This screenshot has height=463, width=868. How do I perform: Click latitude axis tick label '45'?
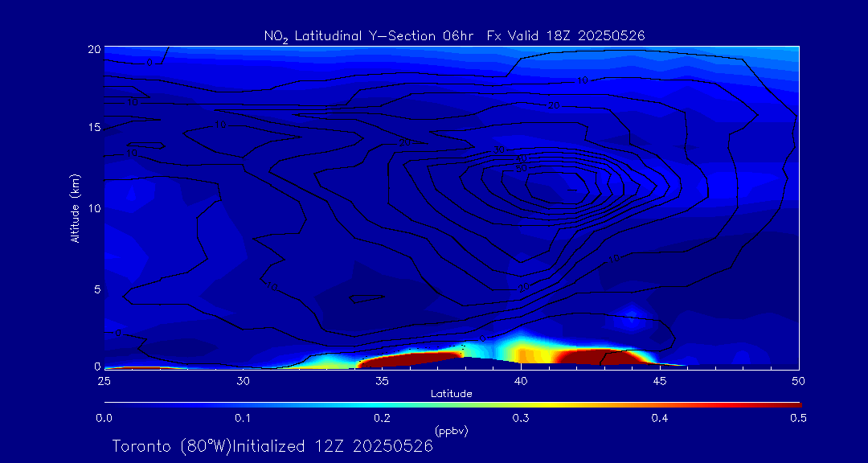tap(659, 381)
